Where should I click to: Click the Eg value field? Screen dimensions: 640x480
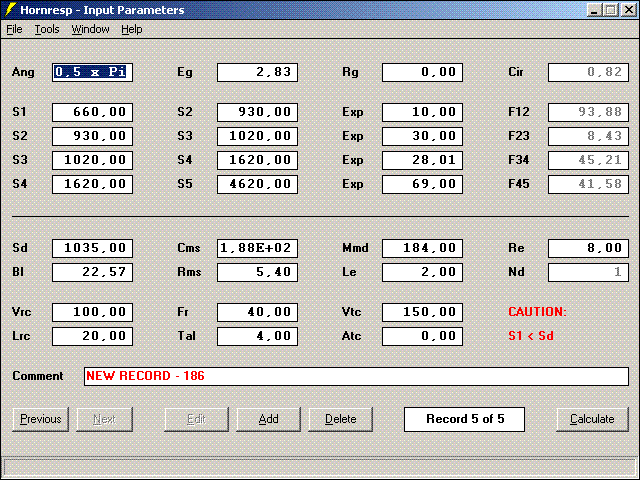pyautogui.click(x=257, y=72)
